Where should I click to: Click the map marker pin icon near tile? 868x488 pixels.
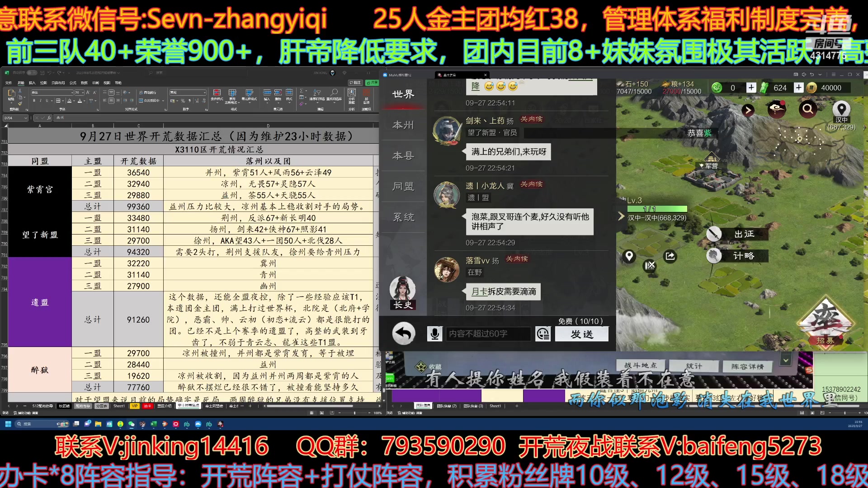click(629, 256)
